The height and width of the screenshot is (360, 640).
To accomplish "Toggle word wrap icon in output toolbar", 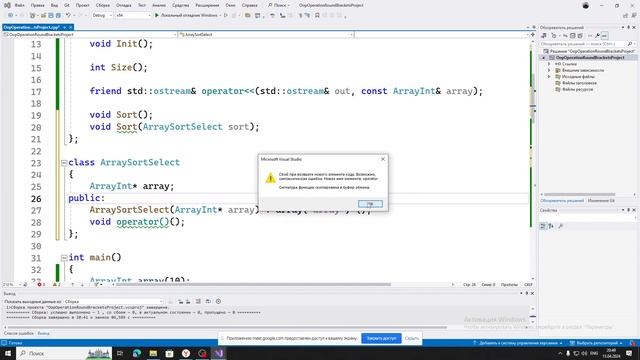I will tap(208, 301).
